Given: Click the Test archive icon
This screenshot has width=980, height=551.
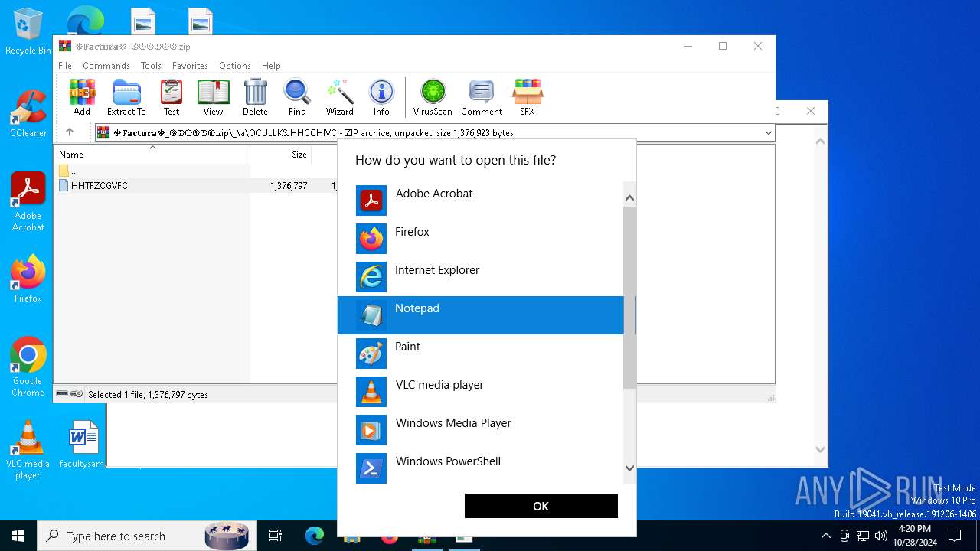Looking at the screenshot, I should [171, 97].
